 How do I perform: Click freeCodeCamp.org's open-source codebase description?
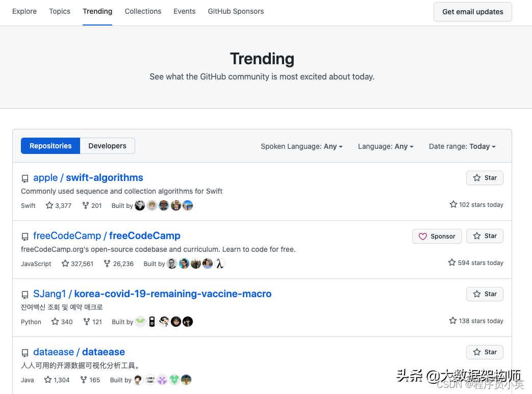[x=158, y=249]
